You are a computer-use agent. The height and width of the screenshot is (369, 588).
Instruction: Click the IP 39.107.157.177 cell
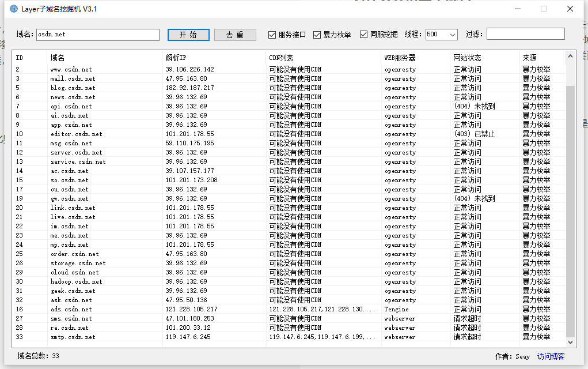click(x=189, y=171)
